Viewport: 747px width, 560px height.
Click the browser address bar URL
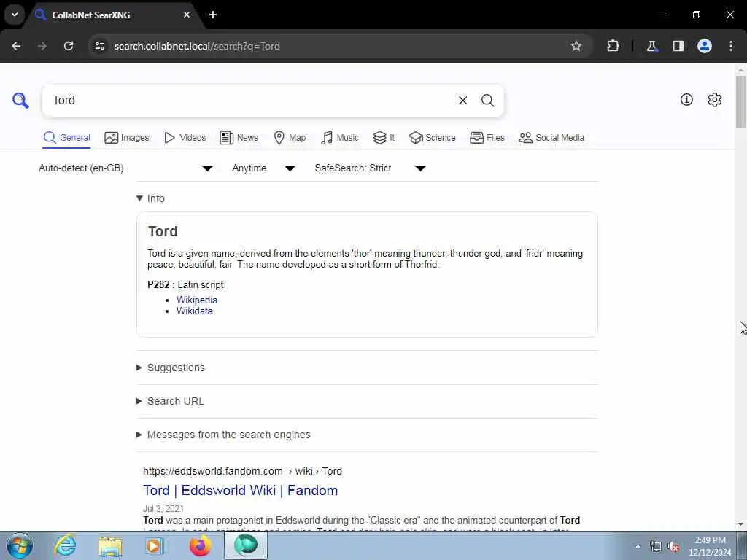pyautogui.click(x=197, y=46)
